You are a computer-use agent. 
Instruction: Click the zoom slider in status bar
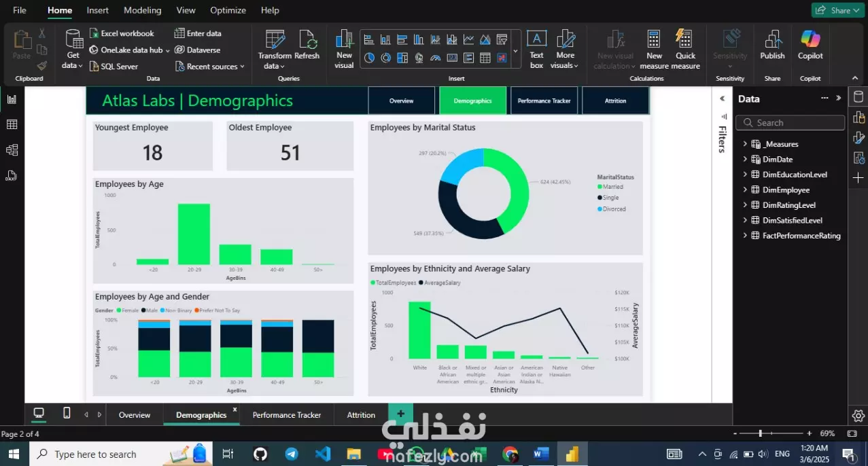(771, 433)
